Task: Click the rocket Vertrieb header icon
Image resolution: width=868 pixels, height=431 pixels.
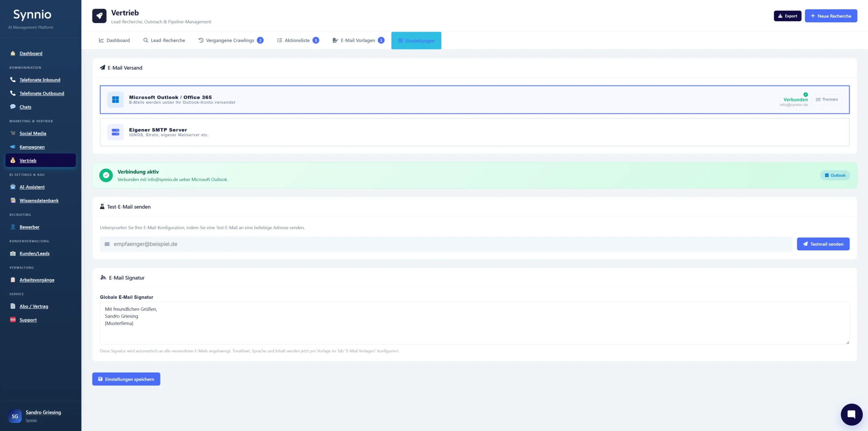Action: tap(99, 16)
